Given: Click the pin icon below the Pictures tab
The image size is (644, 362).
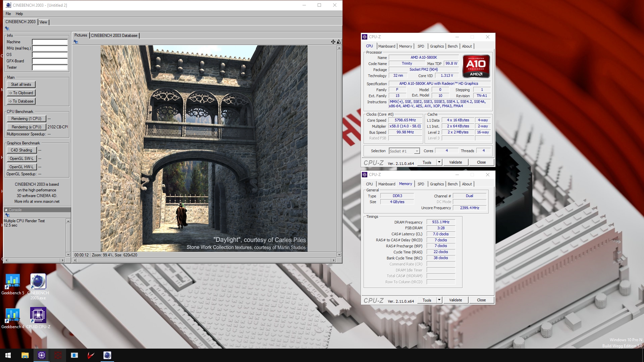Looking at the screenshot, I should 76,42.
